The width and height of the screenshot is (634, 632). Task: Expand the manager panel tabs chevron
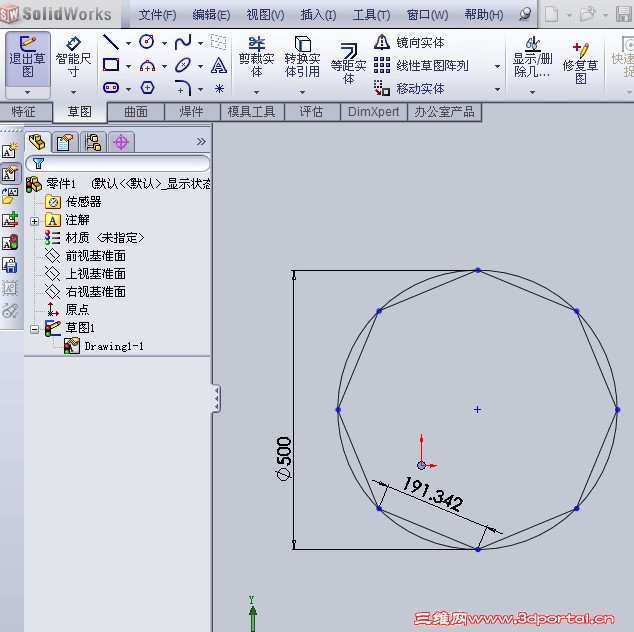tap(201, 142)
